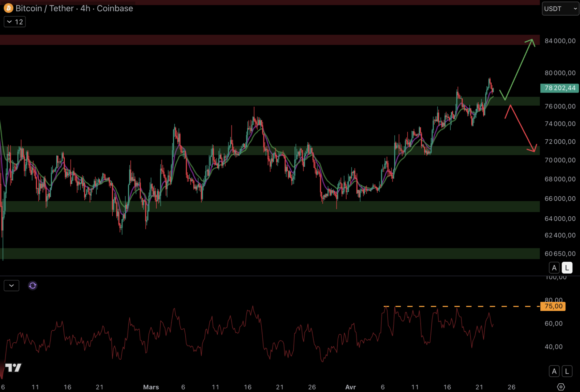Click the Avr label on time axis

[350, 387]
